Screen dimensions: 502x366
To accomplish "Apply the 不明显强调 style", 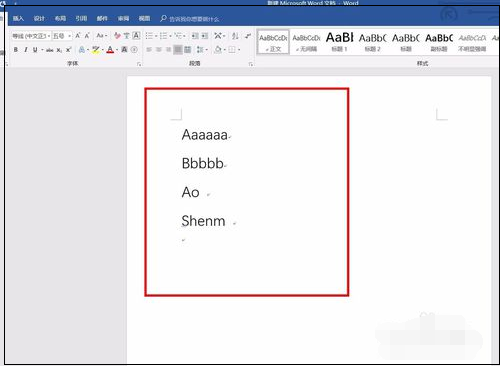I will click(x=472, y=42).
